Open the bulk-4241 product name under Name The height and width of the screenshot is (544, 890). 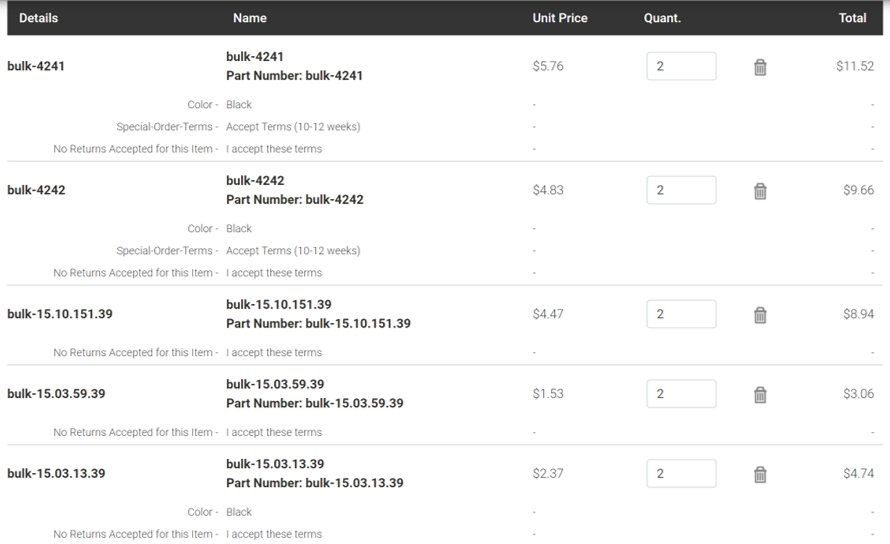[x=255, y=56]
